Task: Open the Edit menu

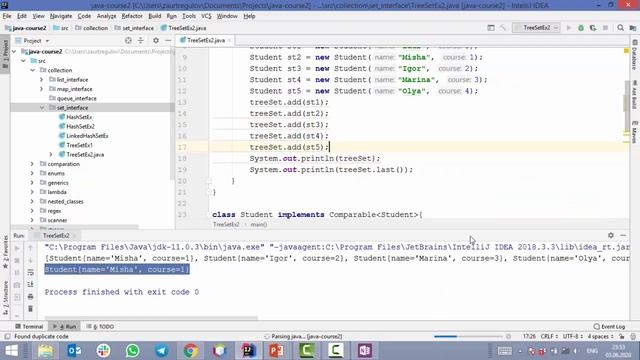Action: point(22,16)
